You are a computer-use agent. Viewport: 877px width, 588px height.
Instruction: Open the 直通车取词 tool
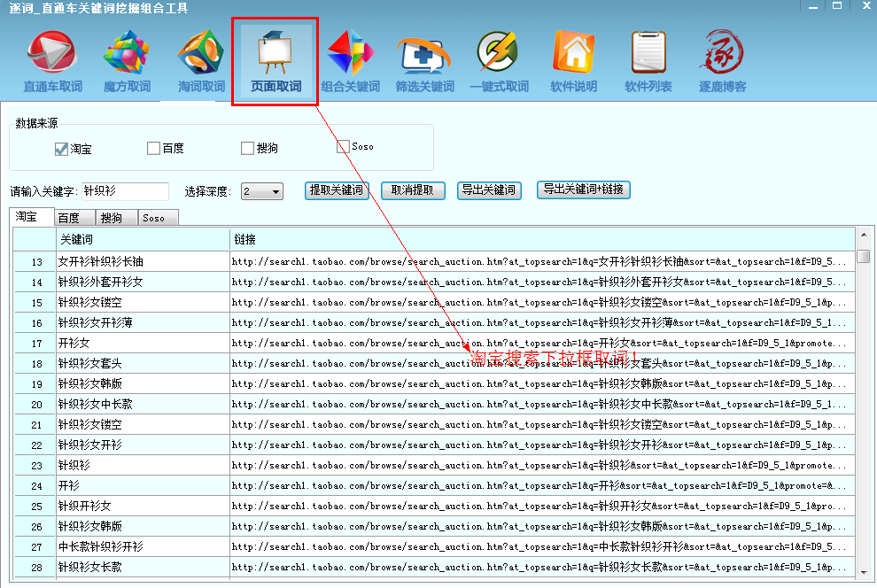coord(52,61)
